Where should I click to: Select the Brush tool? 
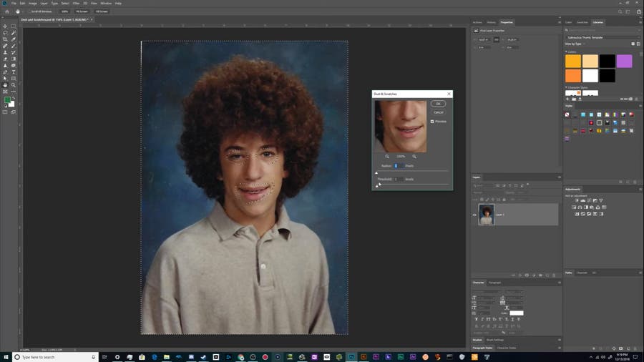point(14,46)
